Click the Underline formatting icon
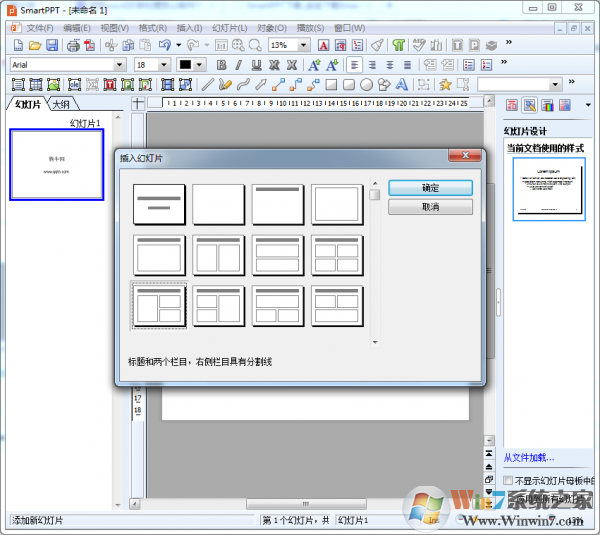Viewport: 600px width, 535px height. (x=258, y=65)
